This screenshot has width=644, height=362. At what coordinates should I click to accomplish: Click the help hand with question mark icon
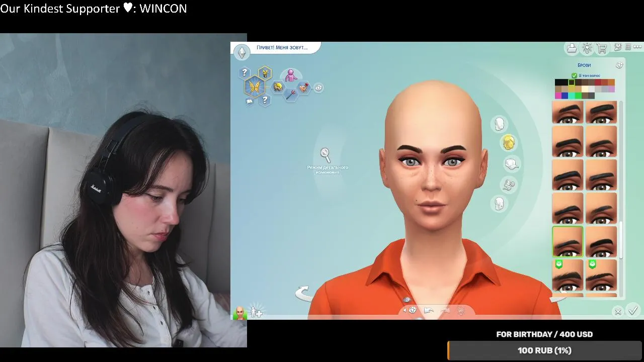coord(618,47)
